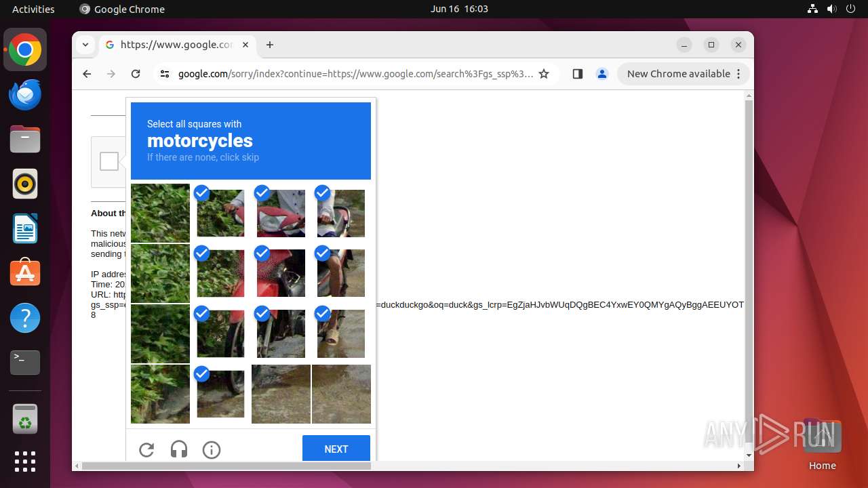
Task: Open the clock showing Jun 16 16:03
Action: tap(459, 9)
